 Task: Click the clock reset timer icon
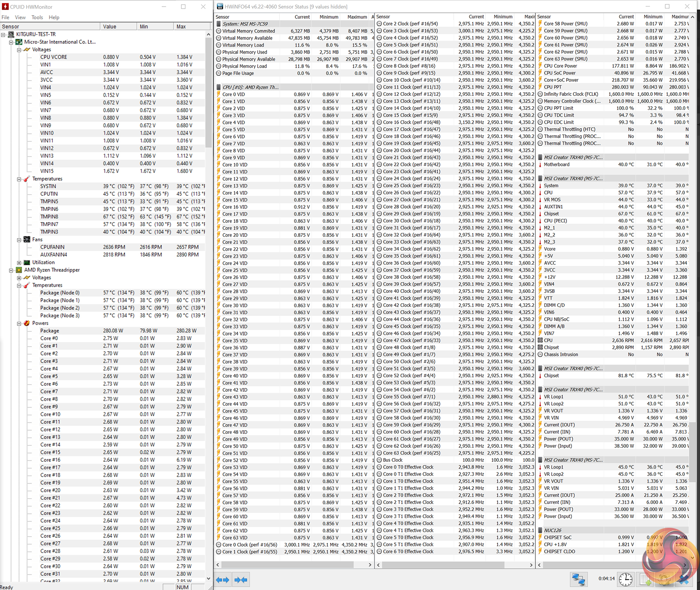click(625, 579)
